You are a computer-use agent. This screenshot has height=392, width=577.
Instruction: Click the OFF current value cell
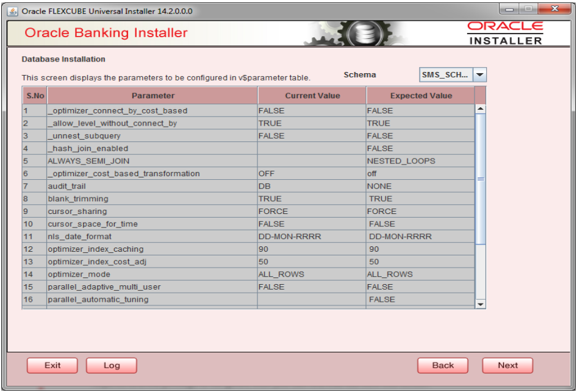pos(312,174)
